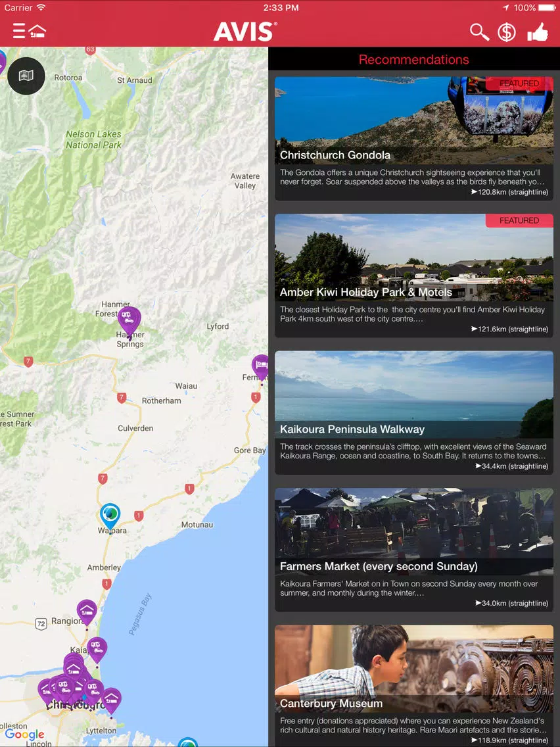This screenshot has width=560, height=747.
Task: Tap the Culverden map label
Action: [135, 428]
